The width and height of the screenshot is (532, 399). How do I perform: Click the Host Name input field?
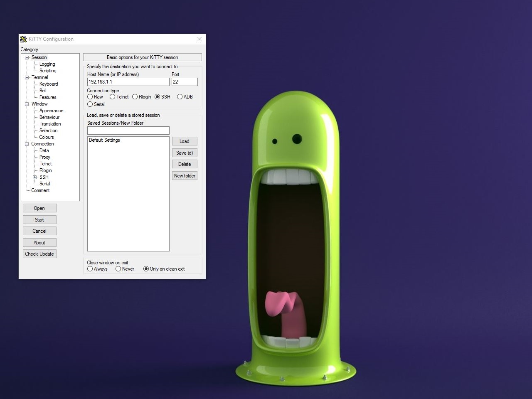pos(128,82)
